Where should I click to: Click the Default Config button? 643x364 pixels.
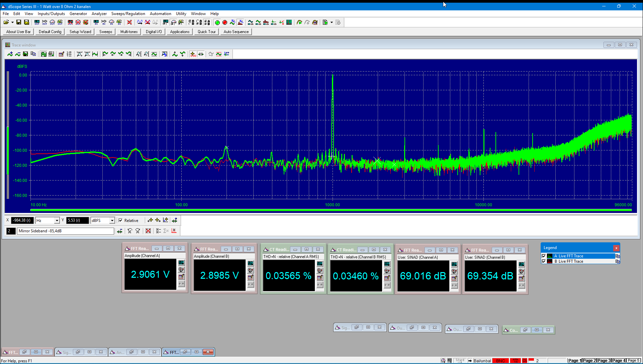click(50, 32)
